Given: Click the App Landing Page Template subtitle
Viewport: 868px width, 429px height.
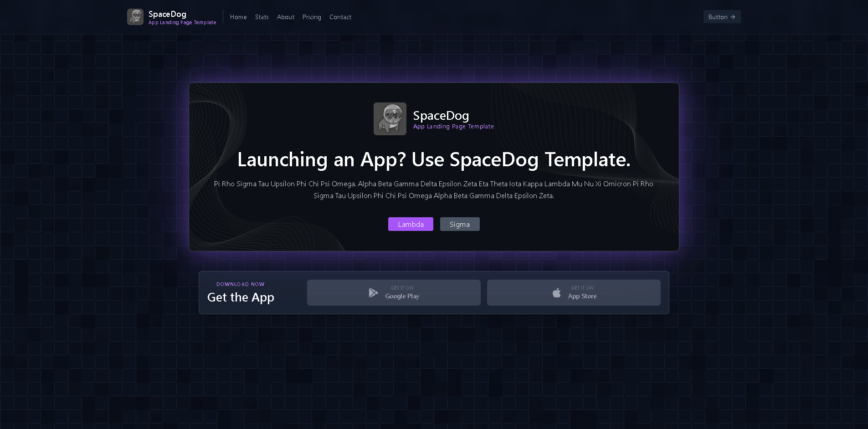Looking at the screenshot, I should click(x=182, y=22).
